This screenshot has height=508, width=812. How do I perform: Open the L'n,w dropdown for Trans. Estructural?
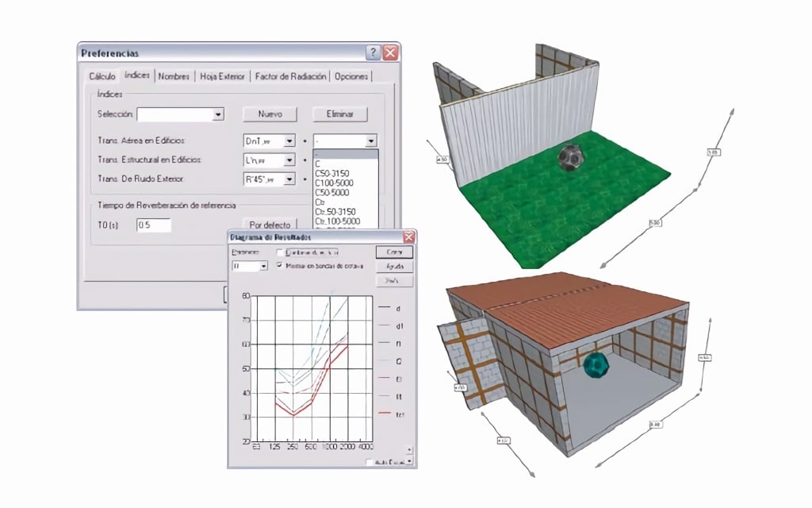coord(289,160)
